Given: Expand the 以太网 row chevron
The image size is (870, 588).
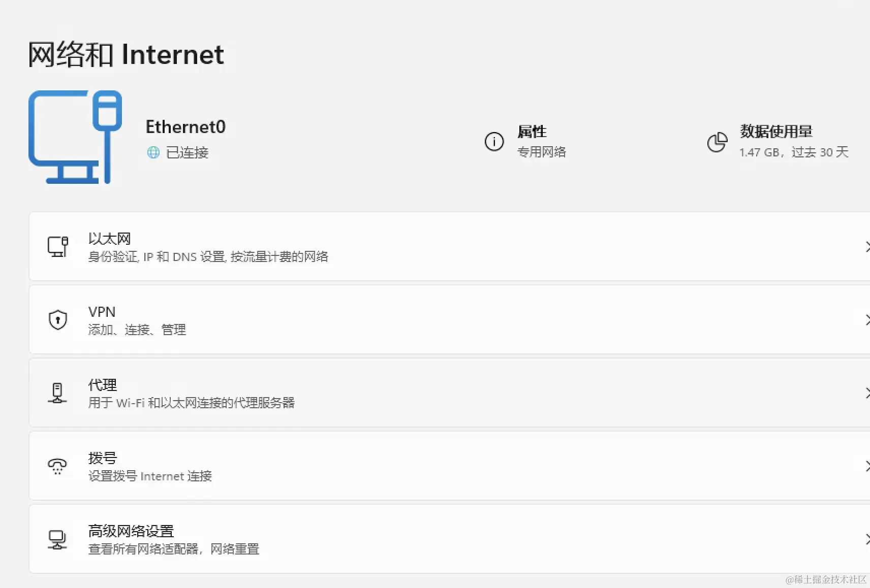Looking at the screenshot, I should pos(866,247).
